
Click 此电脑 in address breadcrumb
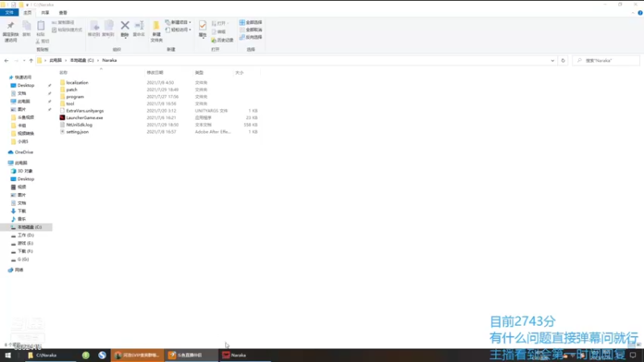pyautogui.click(x=56, y=60)
